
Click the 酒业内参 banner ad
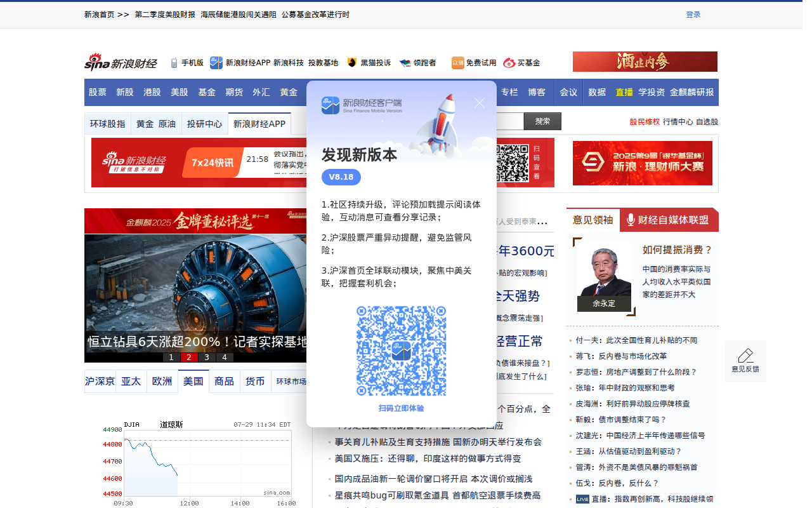[x=645, y=62]
